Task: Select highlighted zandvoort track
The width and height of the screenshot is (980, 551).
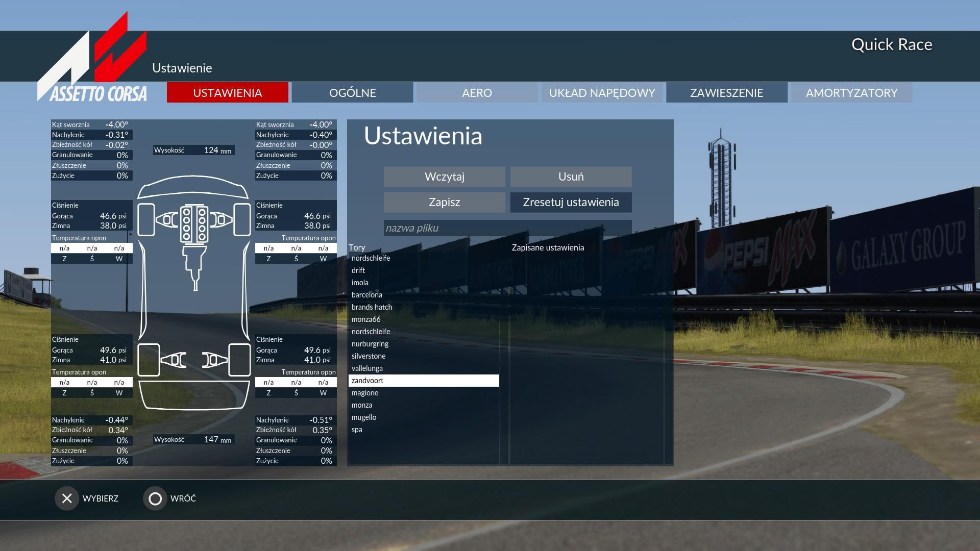Action: tap(424, 381)
